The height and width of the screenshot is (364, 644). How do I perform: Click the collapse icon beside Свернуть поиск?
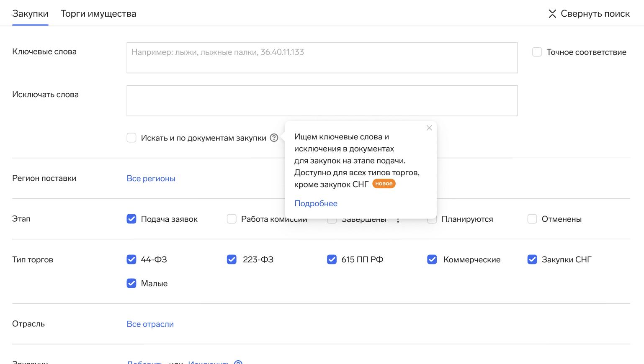click(x=552, y=14)
